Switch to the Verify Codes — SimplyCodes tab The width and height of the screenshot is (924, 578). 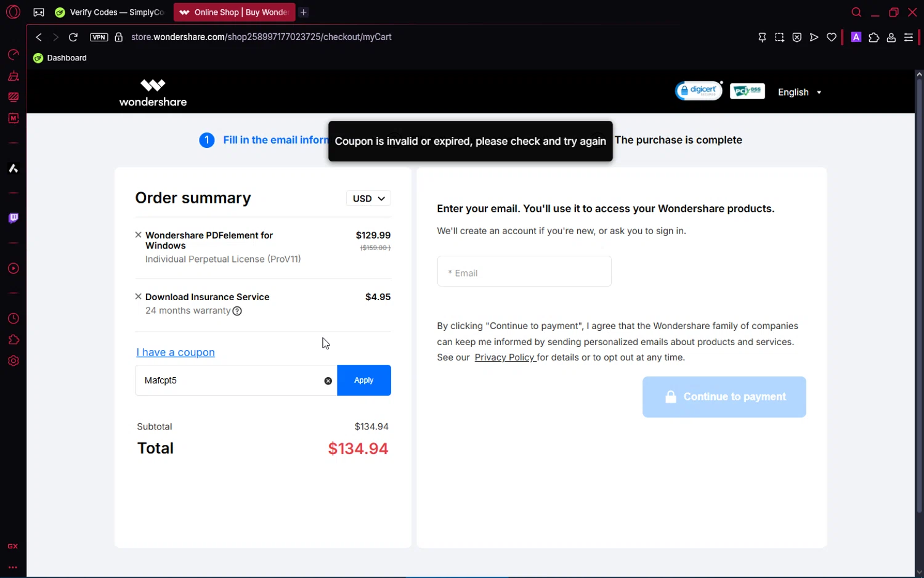coord(110,12)
